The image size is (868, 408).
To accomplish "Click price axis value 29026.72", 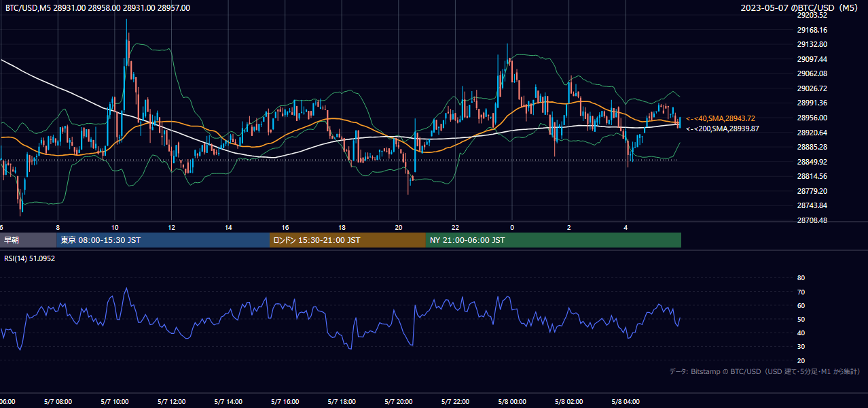I will click(812, 88).
